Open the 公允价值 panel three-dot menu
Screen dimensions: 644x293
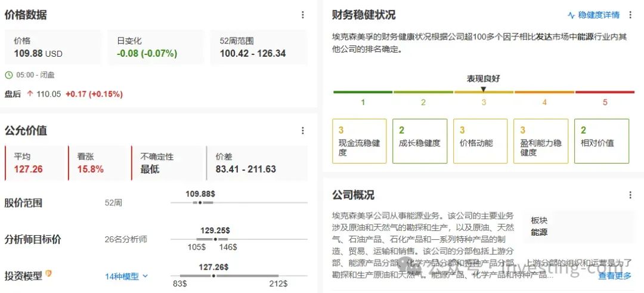(303, 131)
